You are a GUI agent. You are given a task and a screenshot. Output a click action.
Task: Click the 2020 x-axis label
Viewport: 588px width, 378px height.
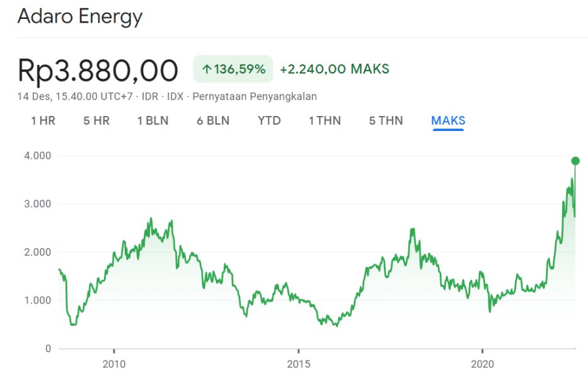point(482,364)
